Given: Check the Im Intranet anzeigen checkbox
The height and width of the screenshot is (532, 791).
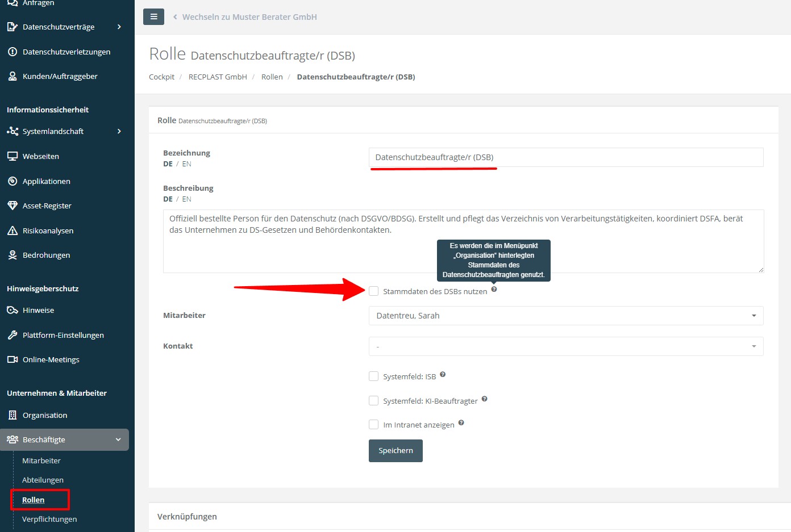Looking at the screenshot, I should click(x=373, y=425).
